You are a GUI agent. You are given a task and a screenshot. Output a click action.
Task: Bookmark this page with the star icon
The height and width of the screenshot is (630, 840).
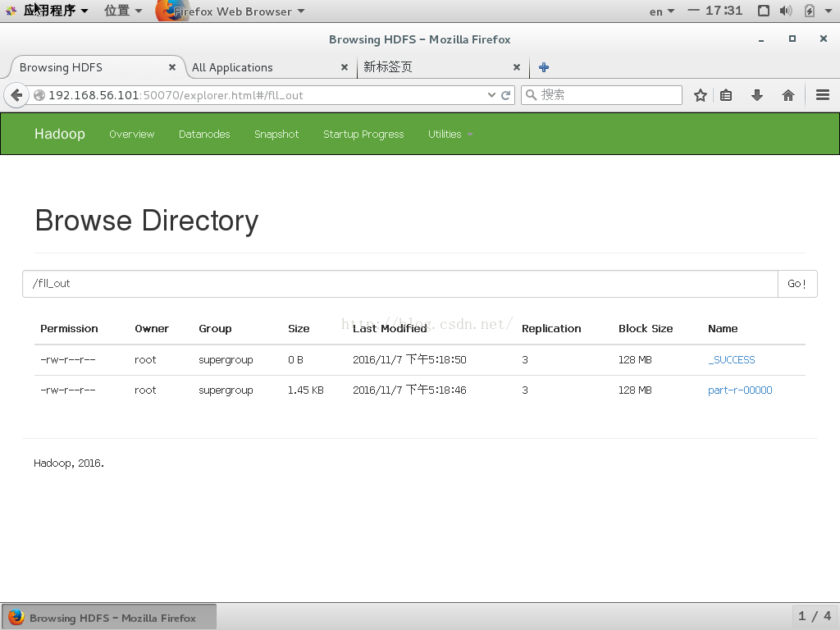701,95
